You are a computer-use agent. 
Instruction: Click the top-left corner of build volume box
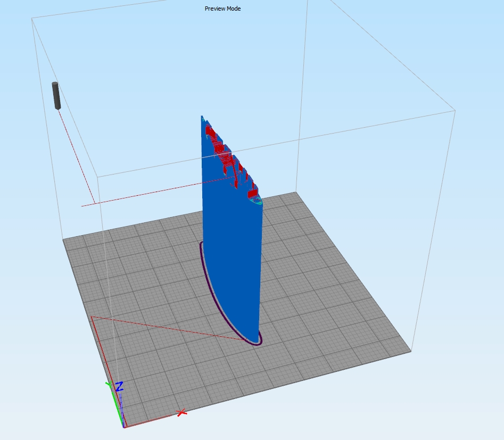(32, 18)
